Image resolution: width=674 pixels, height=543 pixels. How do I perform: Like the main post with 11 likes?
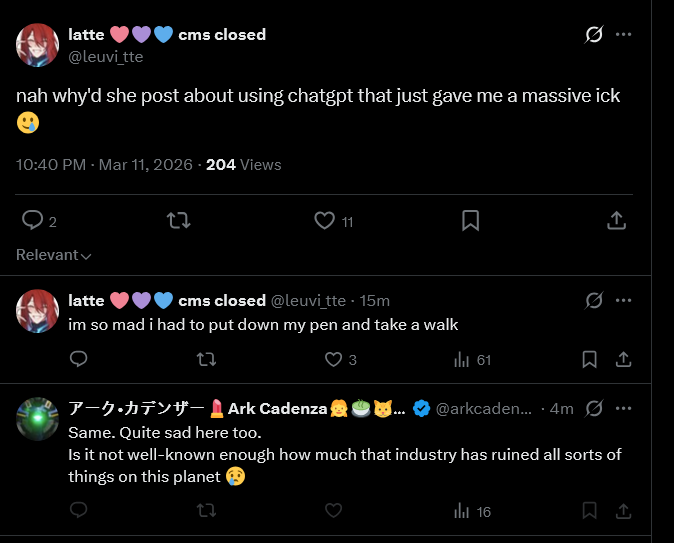pos(324,221)
